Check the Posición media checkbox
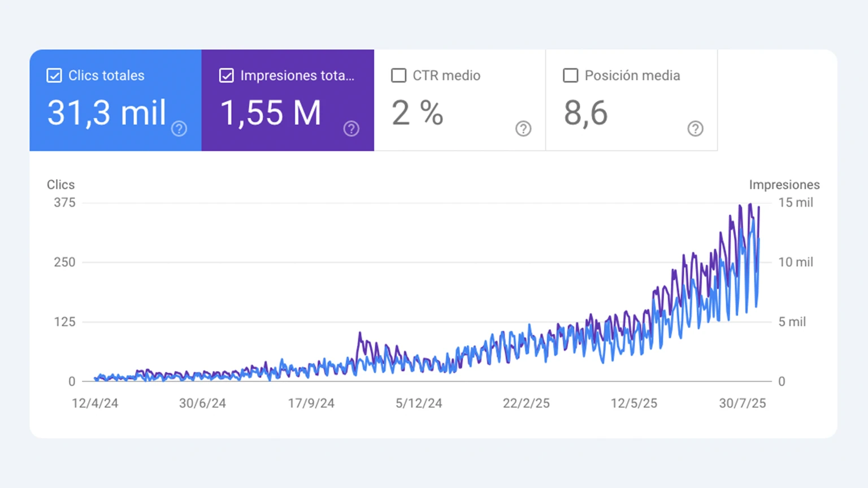 (571, 76)
